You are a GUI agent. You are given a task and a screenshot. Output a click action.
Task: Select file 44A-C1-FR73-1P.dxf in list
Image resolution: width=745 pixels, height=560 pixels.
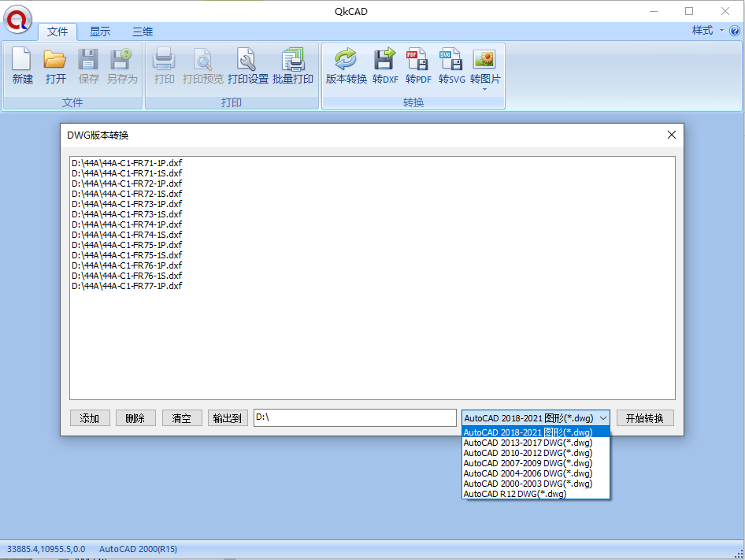(127, 204)
